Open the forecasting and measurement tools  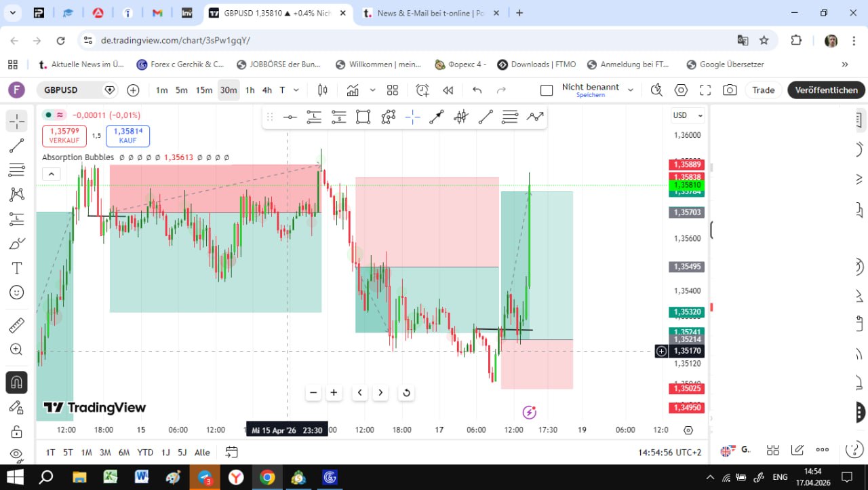[x=16, y=219]
